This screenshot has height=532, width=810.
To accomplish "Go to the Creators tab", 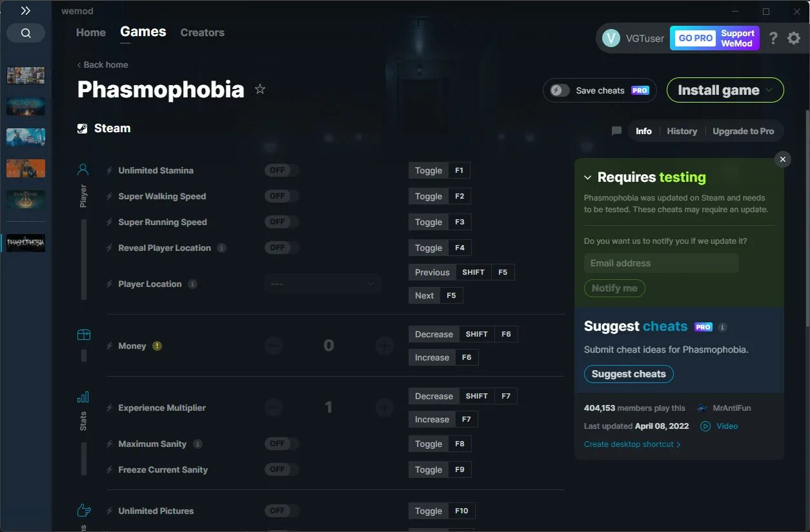I will [202, 32].
